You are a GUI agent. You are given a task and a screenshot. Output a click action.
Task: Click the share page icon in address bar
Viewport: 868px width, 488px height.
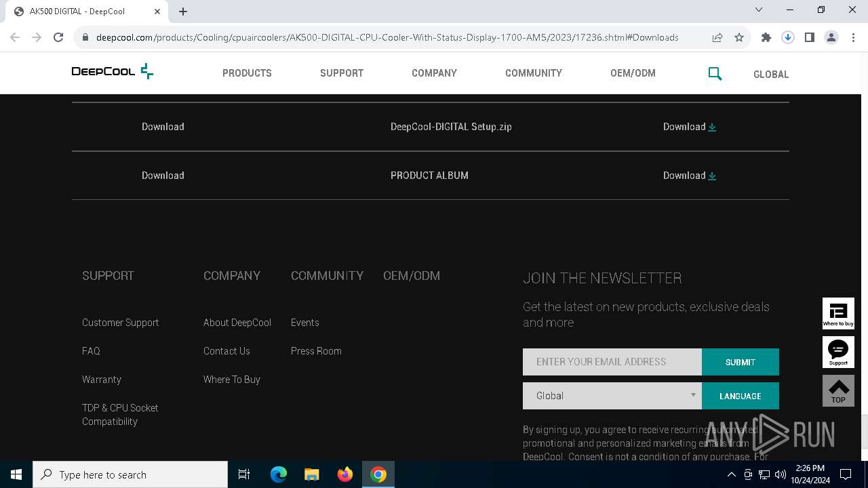click(717, 37)
